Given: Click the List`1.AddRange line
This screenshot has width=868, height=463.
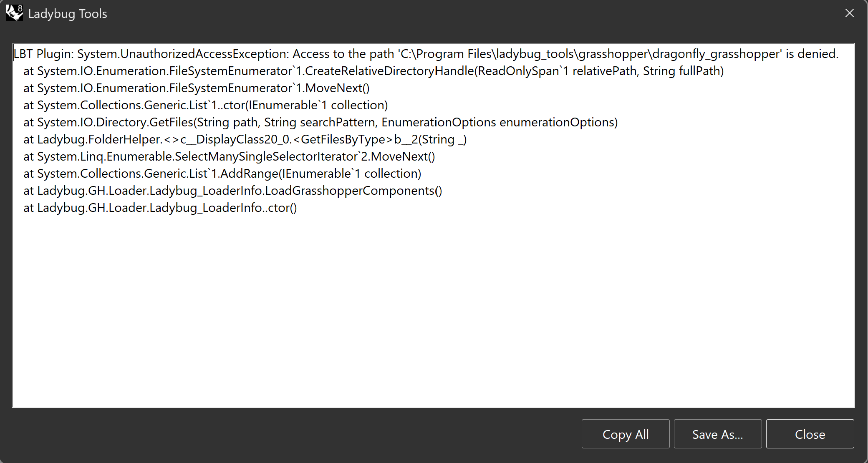Looking at the screenshot, I should coord(222,174).
